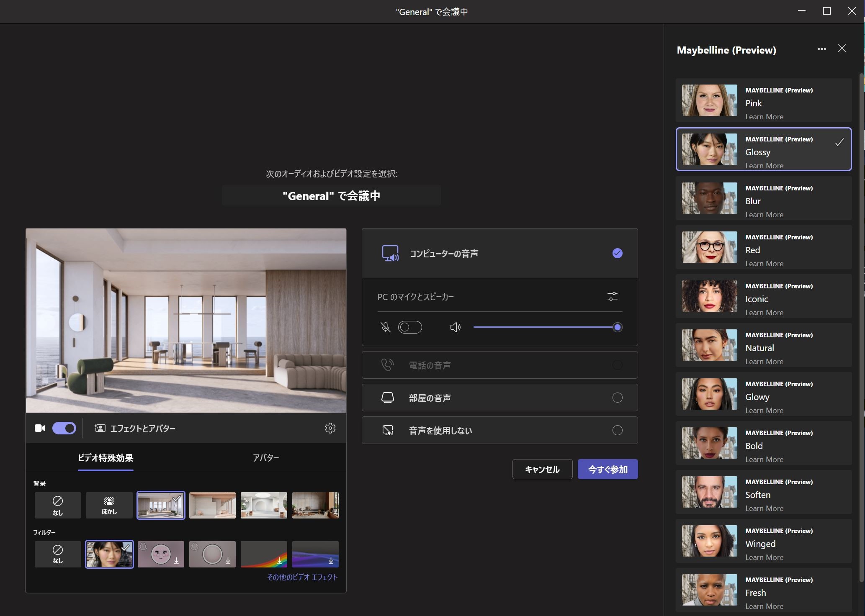Switch to 'ビデオ特殊効果' tab
This screenshot has height=616, width=865.
tap(106, 458)
